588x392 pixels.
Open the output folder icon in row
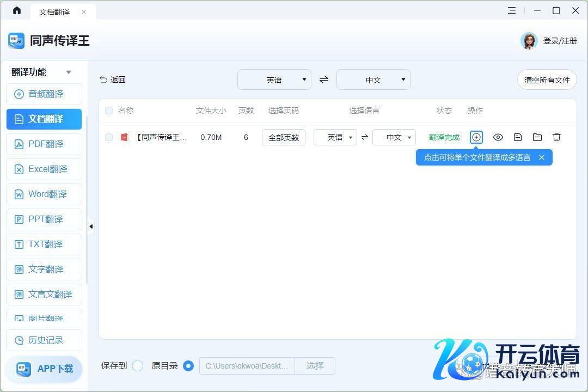pos(537,137)
